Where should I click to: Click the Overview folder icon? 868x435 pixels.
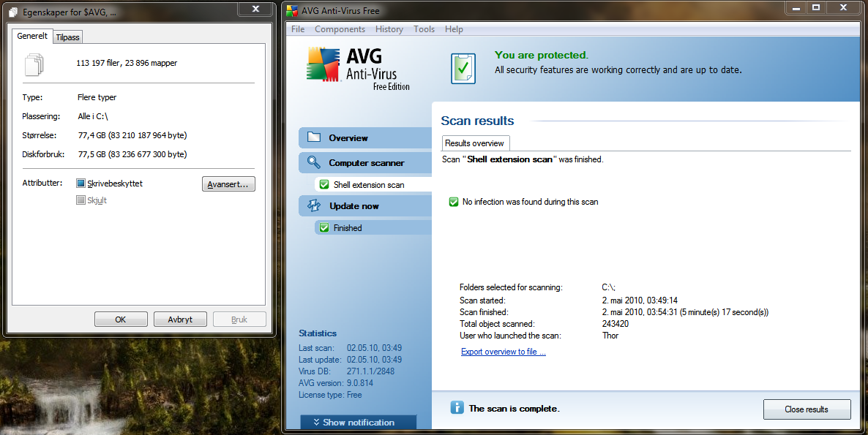pyautogui.click(x=314, y=137)
